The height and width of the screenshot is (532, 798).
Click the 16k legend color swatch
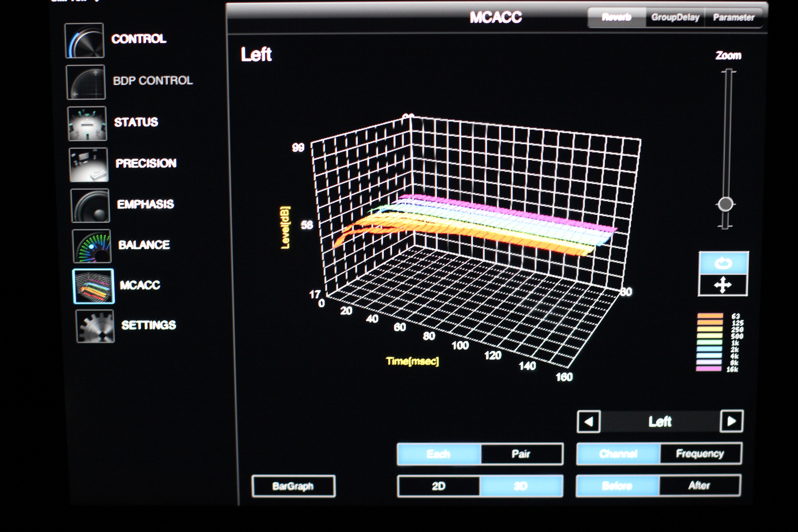pyautogui.click(x=708, y=369)
